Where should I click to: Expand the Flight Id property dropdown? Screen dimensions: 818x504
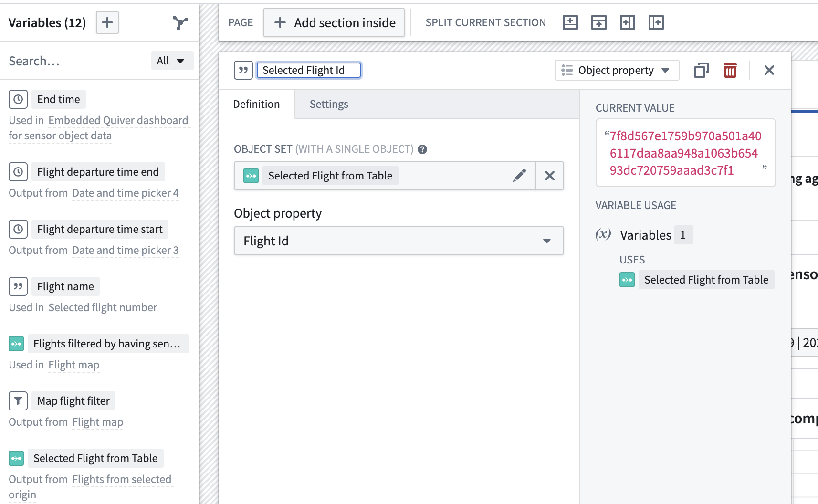[x=399, y=241]
